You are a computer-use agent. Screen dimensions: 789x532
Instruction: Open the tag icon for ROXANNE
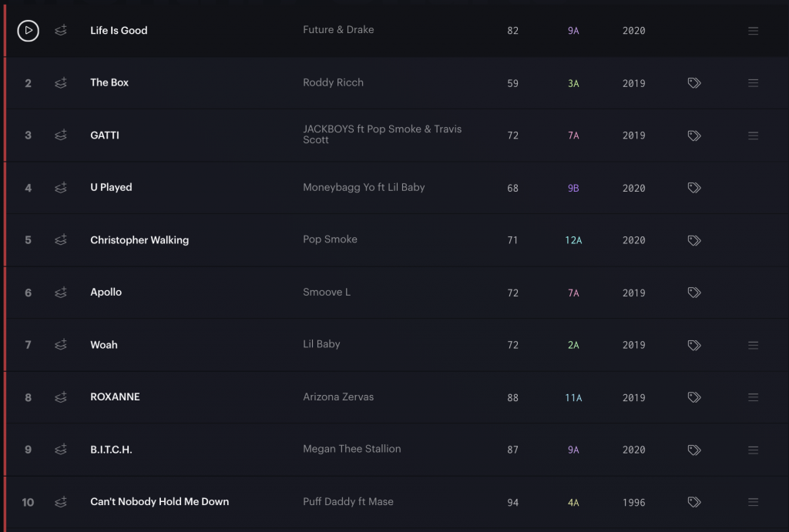click(694, 397)
